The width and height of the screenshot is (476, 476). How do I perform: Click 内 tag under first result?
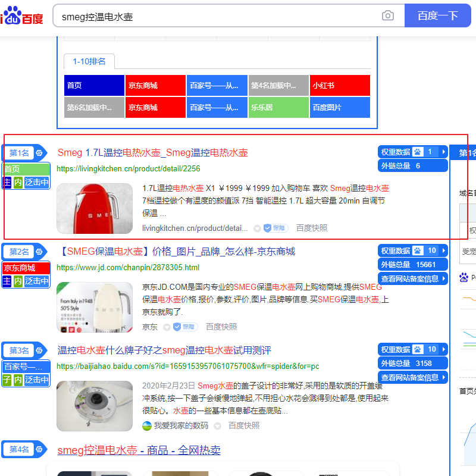[x=18, y=183]
